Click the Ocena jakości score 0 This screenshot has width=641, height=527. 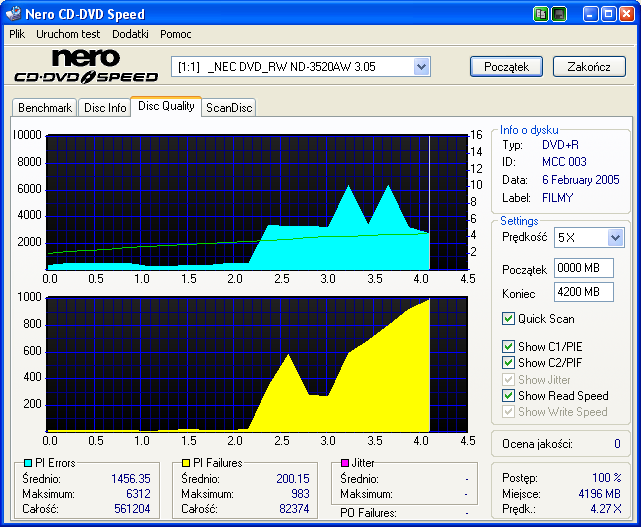point(617,444)
